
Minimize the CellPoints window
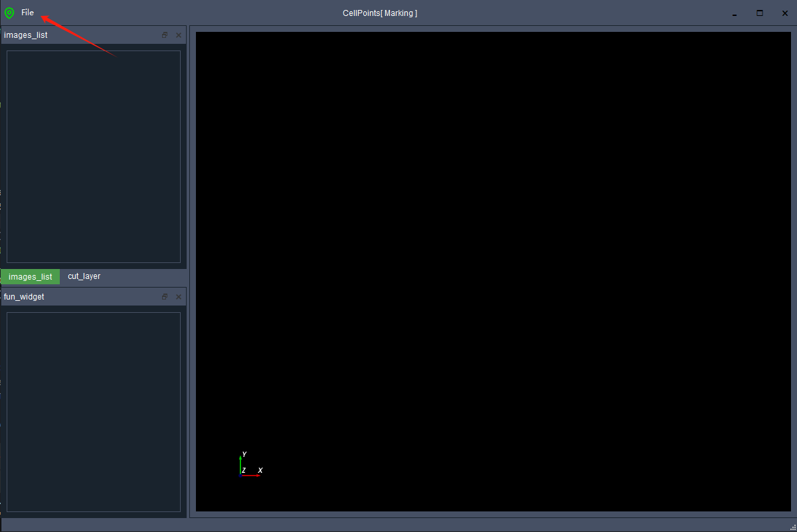click(x=735, y=13)
